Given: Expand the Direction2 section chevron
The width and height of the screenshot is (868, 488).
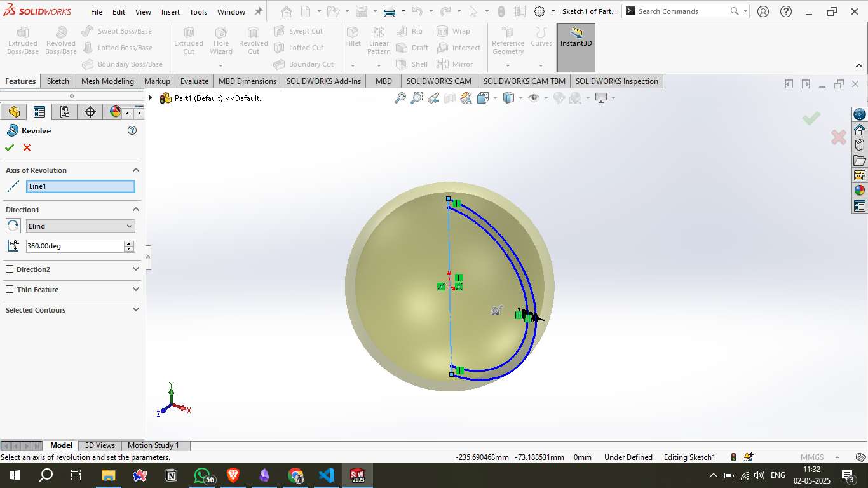Looking at the screenshot, I should coord(136,269).
